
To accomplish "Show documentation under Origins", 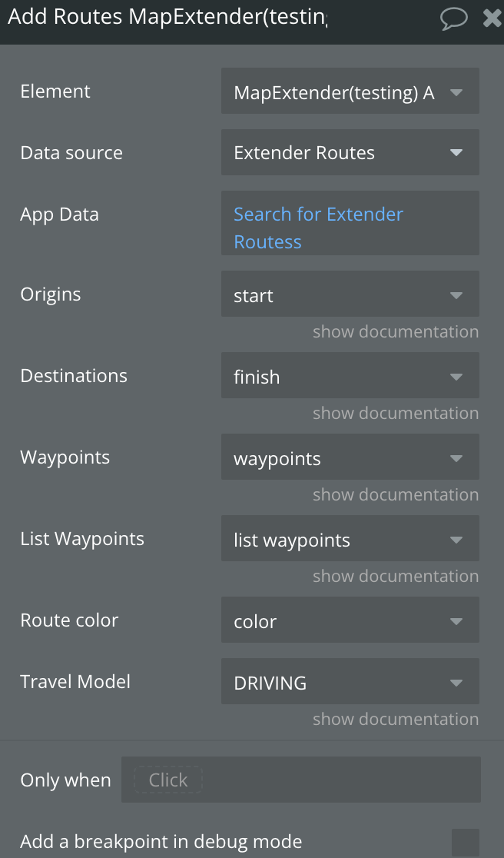I will (396, 331).
